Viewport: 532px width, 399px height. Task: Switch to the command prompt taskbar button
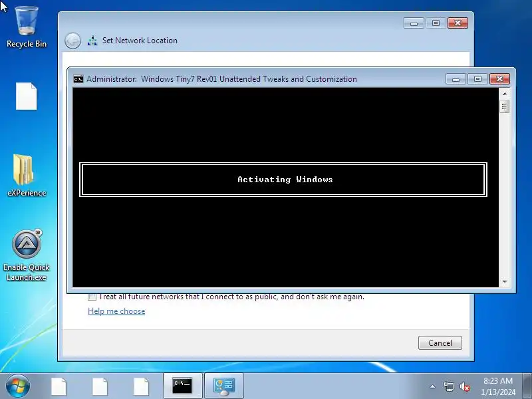pyautogui.click(x=182, y=386)
